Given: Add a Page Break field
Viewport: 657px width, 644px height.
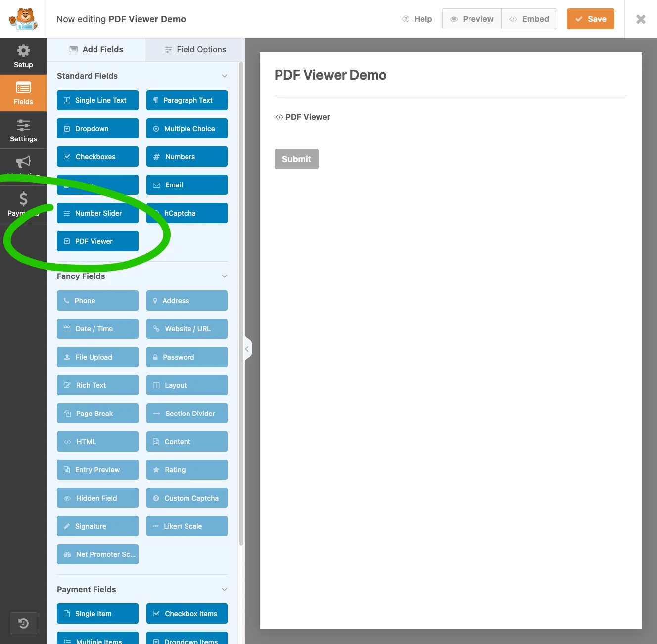Looking at the screenshot, I should tap(97, 414).
